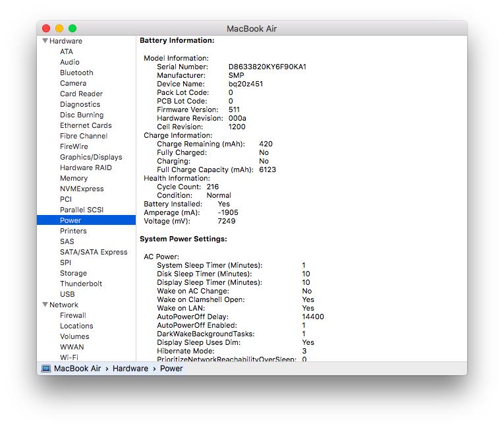Viewport: 504px width, 428px height.
Task: Click full charge capacity value 6123
Action: (267, 169)
